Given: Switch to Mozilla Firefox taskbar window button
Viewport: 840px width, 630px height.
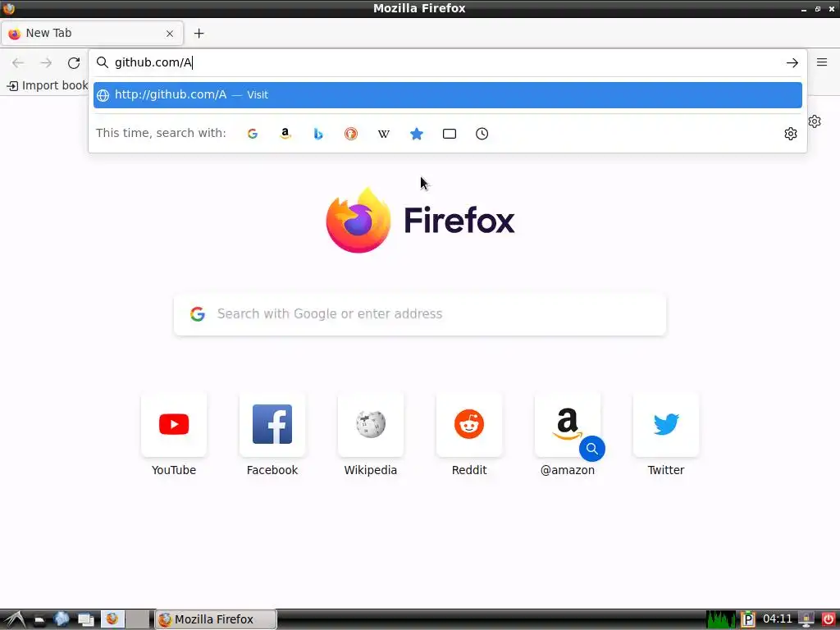Looking at the screenshot, I should pyautogui.click(x=216, y=619).
